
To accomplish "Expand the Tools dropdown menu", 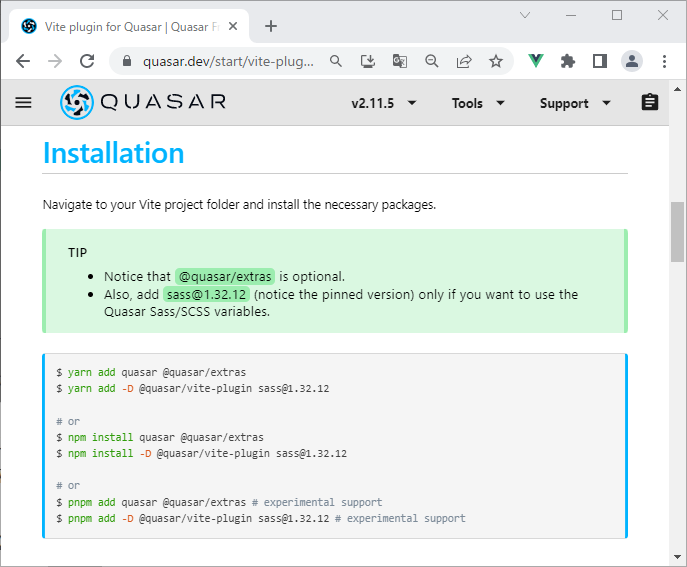I will [x=478, y=103].
